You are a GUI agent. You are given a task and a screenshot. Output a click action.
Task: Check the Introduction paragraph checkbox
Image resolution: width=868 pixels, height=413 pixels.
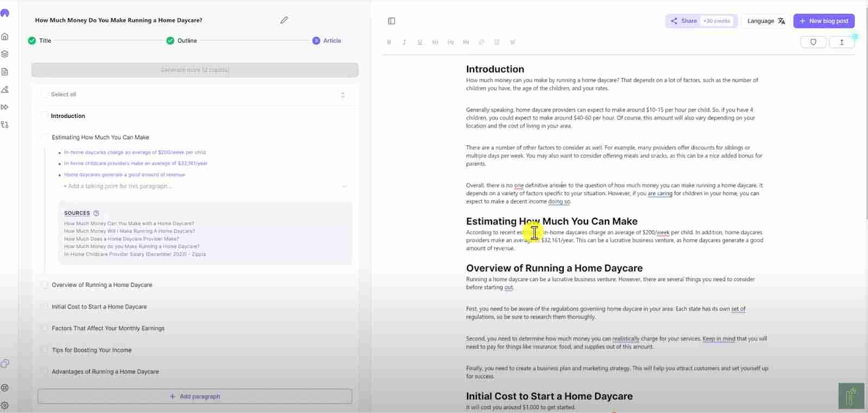(45, 116)
